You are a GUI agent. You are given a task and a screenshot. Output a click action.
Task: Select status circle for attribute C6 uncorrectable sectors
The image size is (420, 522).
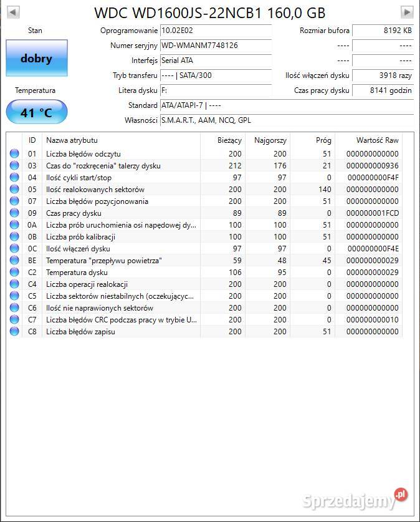pyautogui.click(x=14, y=307)
